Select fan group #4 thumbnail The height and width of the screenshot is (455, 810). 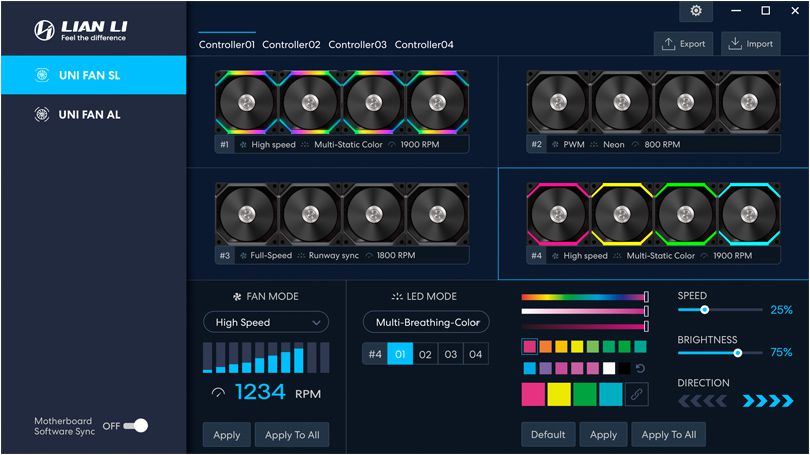point(653,214)
